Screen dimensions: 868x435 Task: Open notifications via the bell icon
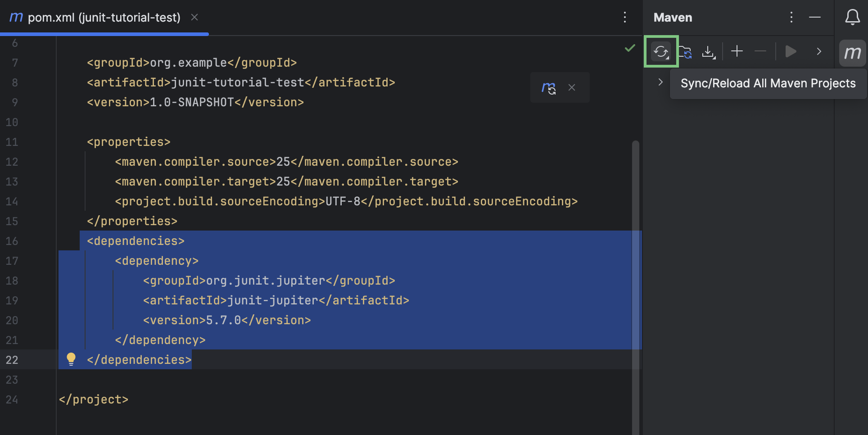pos(853,18)
